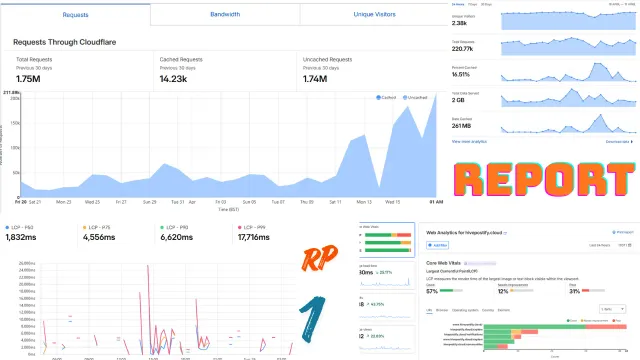This screenshot has width=640, height=360.
Task: Switch to the Operating system tab
Action: coord(465,310)
